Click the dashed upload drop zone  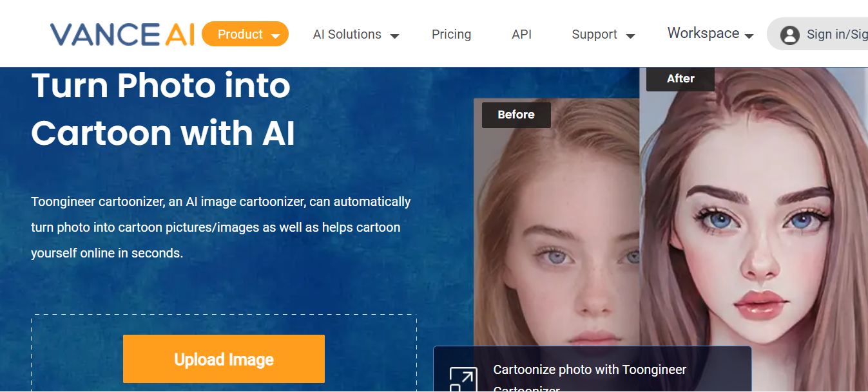click(x=224, y=353)
